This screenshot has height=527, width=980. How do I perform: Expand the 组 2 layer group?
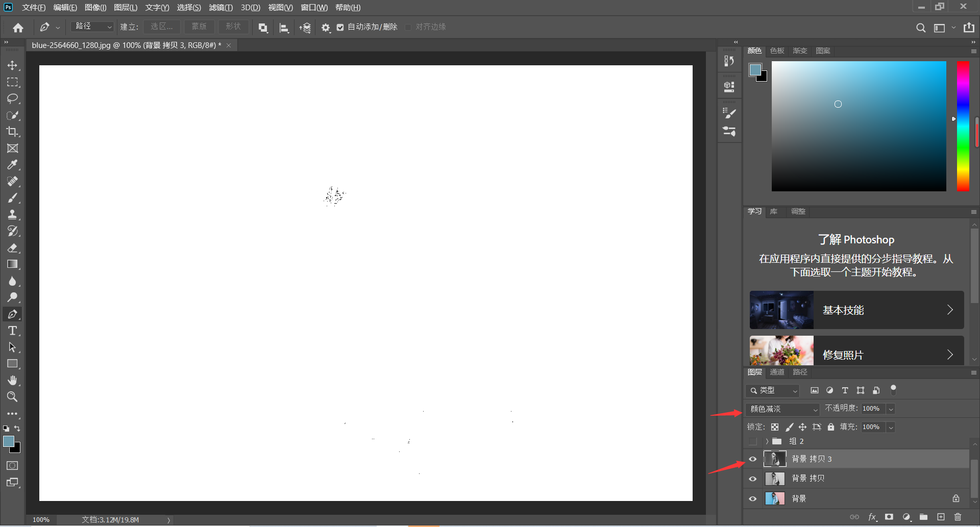coord(767,441)
